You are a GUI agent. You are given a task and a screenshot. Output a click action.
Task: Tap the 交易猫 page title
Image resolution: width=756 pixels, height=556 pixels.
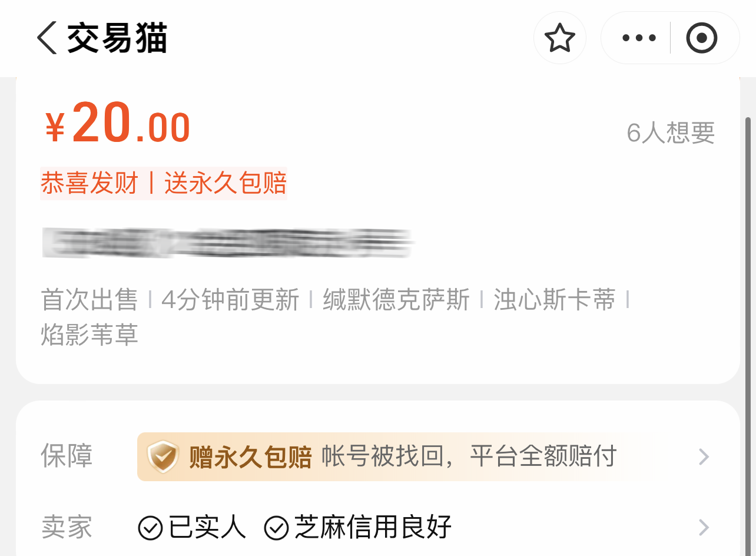tap(117, 38)
